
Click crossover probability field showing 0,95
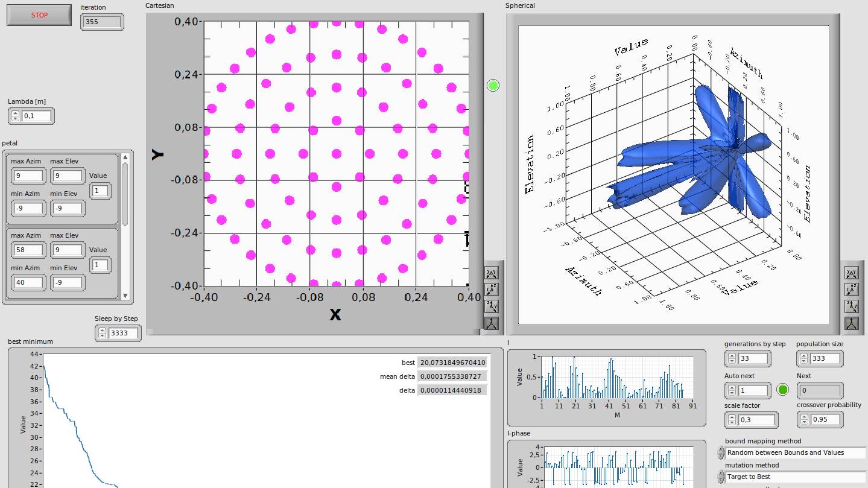click(825, 419)
